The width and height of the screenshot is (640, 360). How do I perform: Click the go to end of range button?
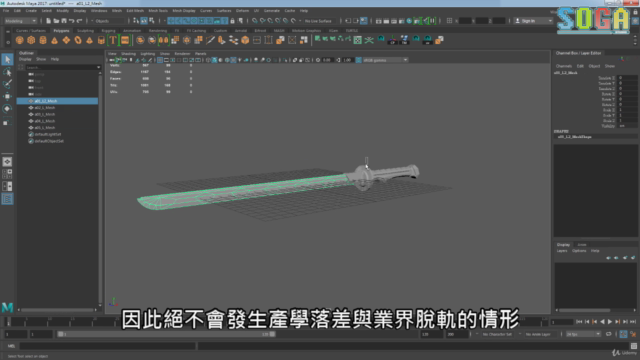pos(633,322)
